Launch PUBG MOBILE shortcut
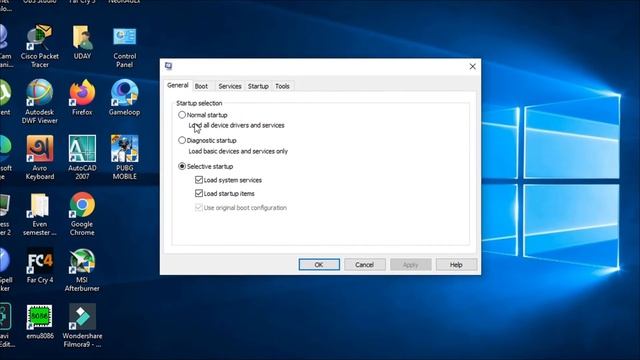The width and height of the screenshot is (640, 360). pyautogui.click(x=124, y=158)
